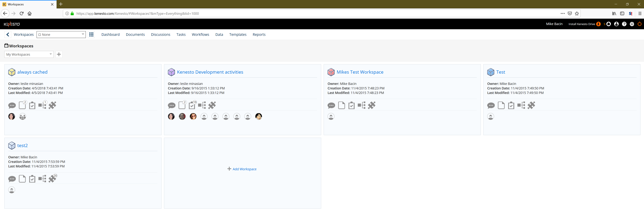Open puzzle-piece icon with 20 badge
Image resolution: width=644 pixels, height=217 pixels.
point(53,179)
